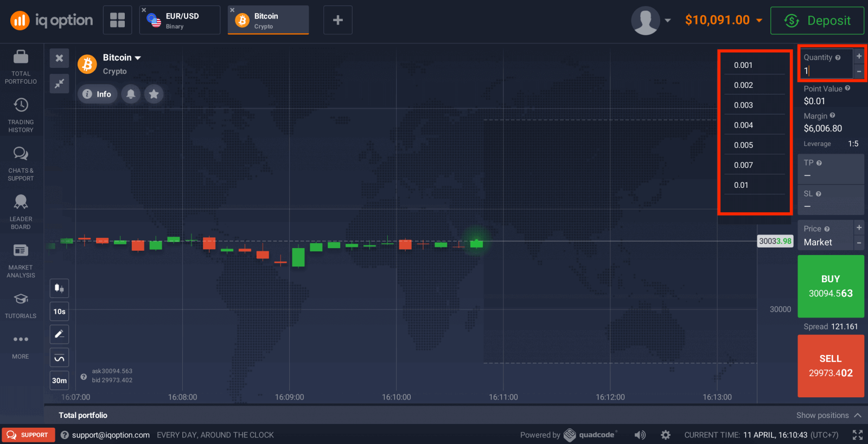
Task: Click Margin help icon
Action: (832, 115)
